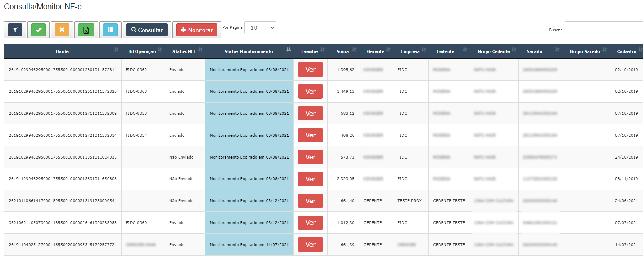The image size is (644, 256).
Task: Open the Por Página dropdown
Action: tap(260, 28)
